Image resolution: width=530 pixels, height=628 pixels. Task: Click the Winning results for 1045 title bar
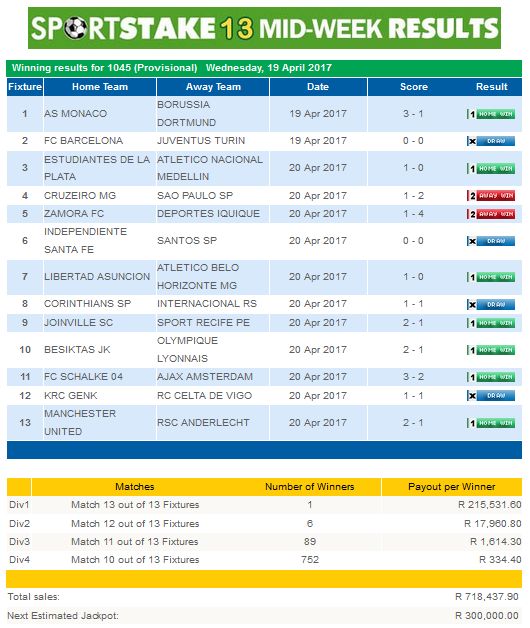264,68
